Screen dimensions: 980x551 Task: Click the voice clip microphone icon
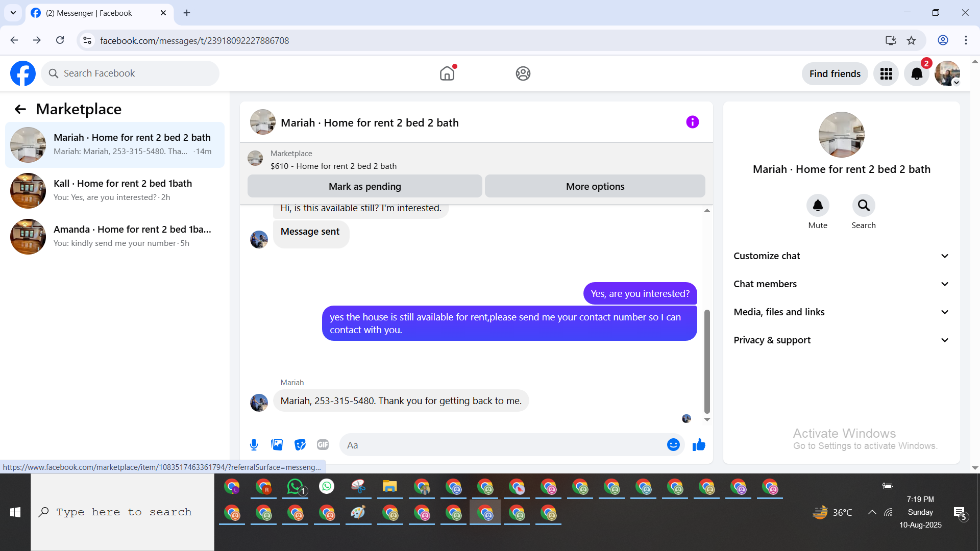pyautogui.click(x=254, y=445)
